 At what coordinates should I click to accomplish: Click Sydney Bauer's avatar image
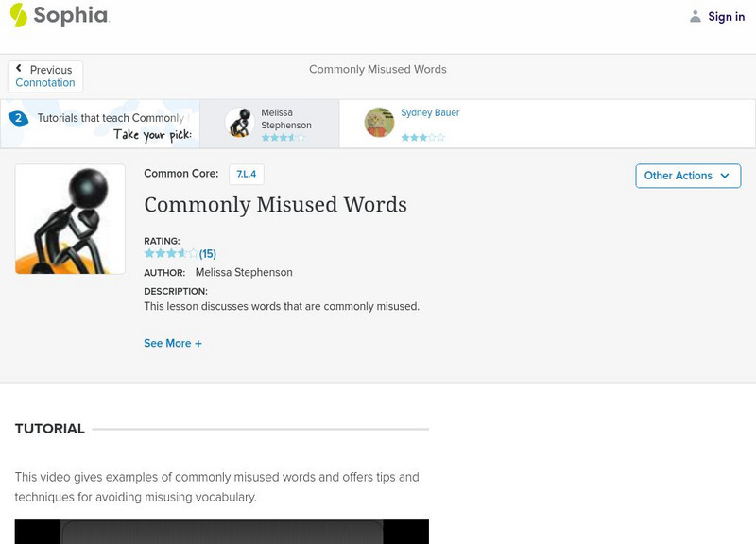(379, 123)
